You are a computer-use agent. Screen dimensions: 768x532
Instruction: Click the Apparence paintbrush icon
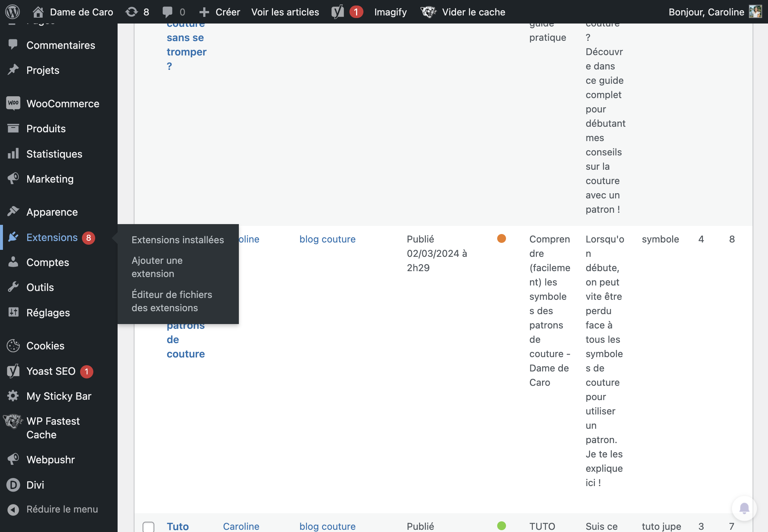13,212
